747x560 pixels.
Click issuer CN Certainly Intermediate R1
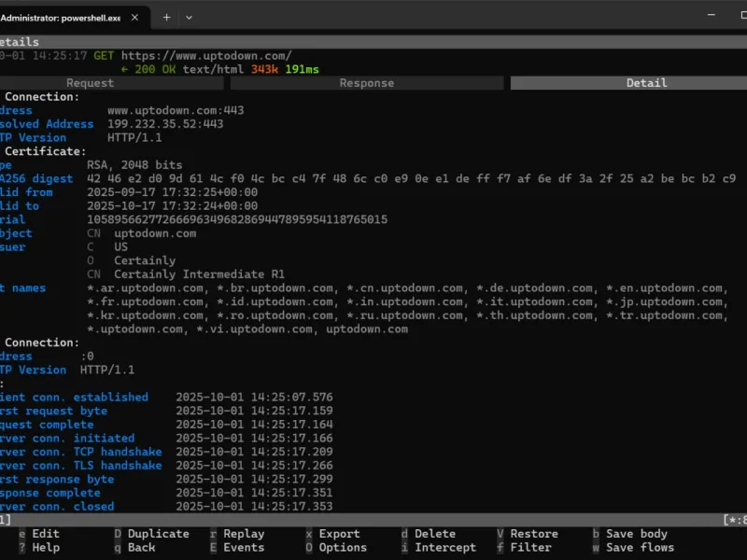tap(199, 274)
